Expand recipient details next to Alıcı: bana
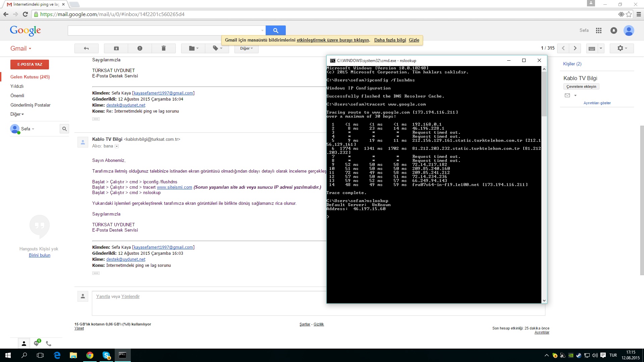The image size is (644, 362). tap(117, 146)
